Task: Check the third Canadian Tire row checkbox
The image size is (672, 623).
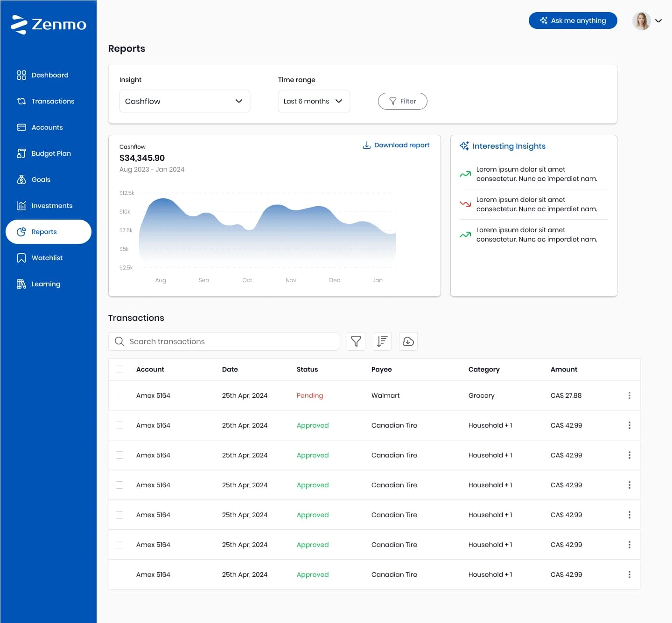Action: 119,485
